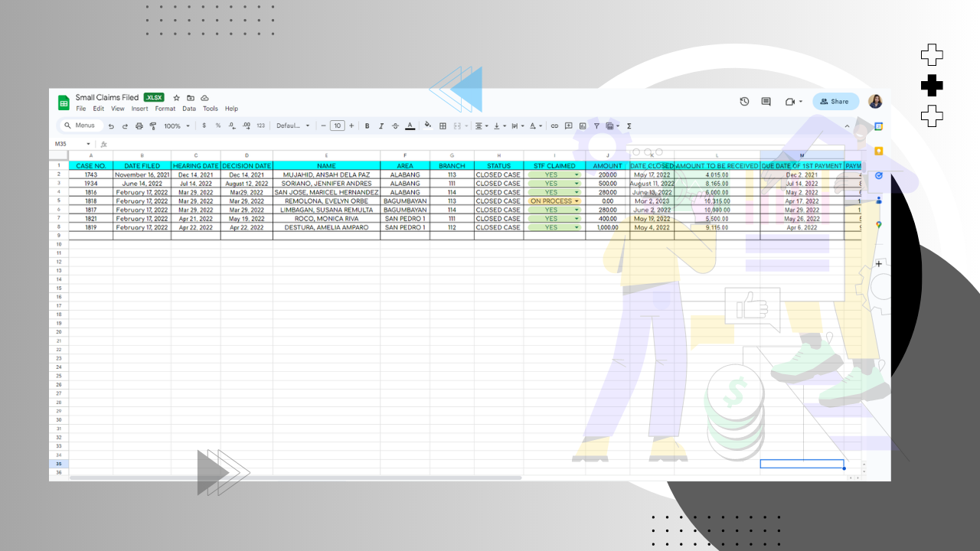The width and height of the screenshot is (980, 551).
Task: Open Google Calendar in the side panel
Action: click(x=879, y=126)
